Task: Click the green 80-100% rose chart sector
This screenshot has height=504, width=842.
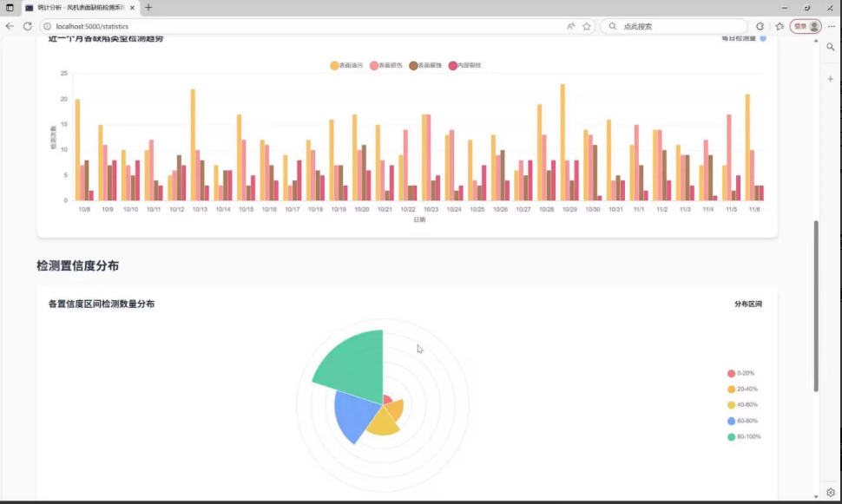Action: pyautogui.click(x=357, y=365)
